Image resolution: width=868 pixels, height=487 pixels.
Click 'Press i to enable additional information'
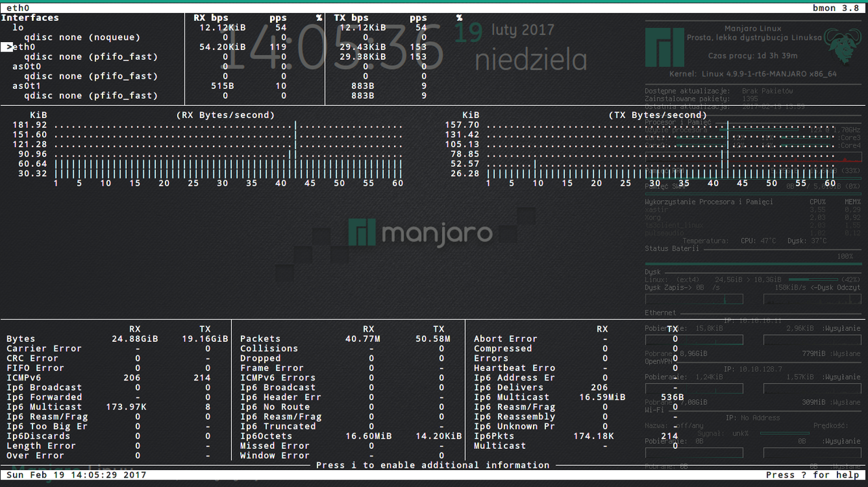[x=433, y=465]
